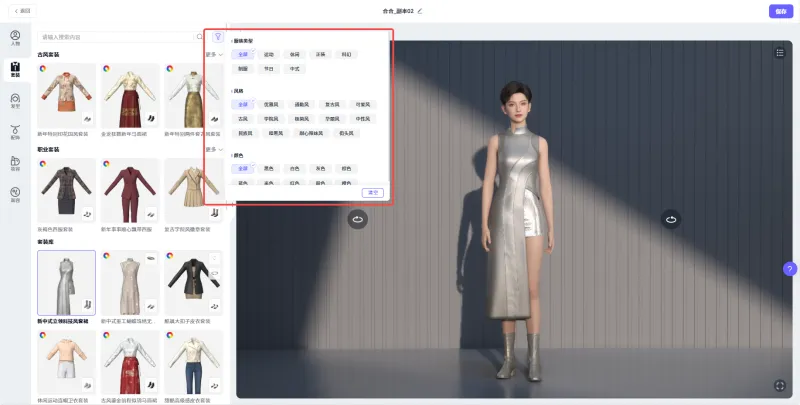The image size is (800, 405).
Task: Select the 套装 outfit sidebar tab
Action: click(x=15, y=70)
